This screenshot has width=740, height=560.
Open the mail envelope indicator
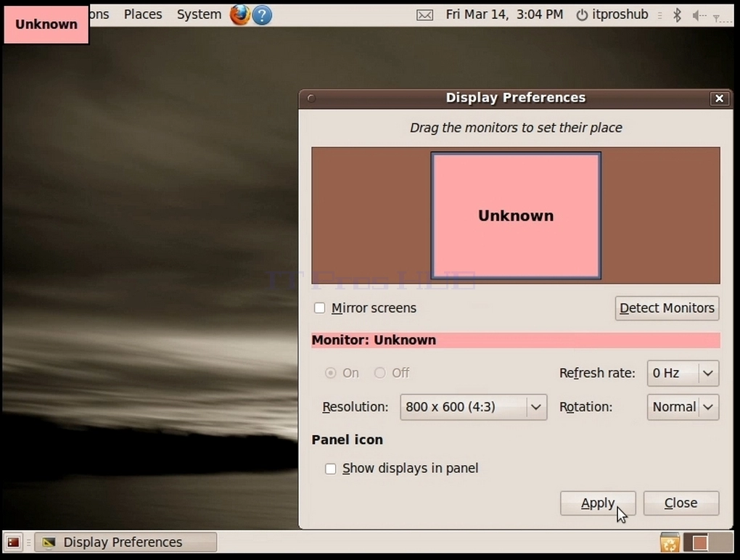424,15
